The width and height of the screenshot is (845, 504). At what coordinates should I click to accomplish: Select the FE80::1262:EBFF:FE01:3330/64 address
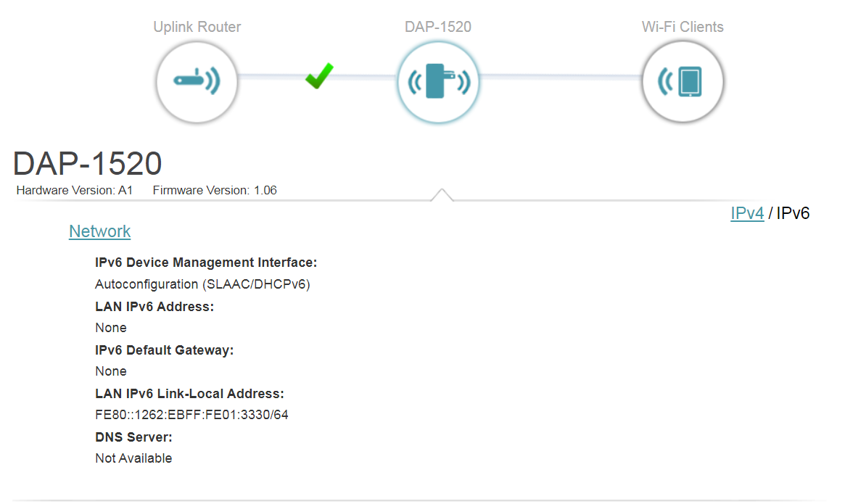192,415
